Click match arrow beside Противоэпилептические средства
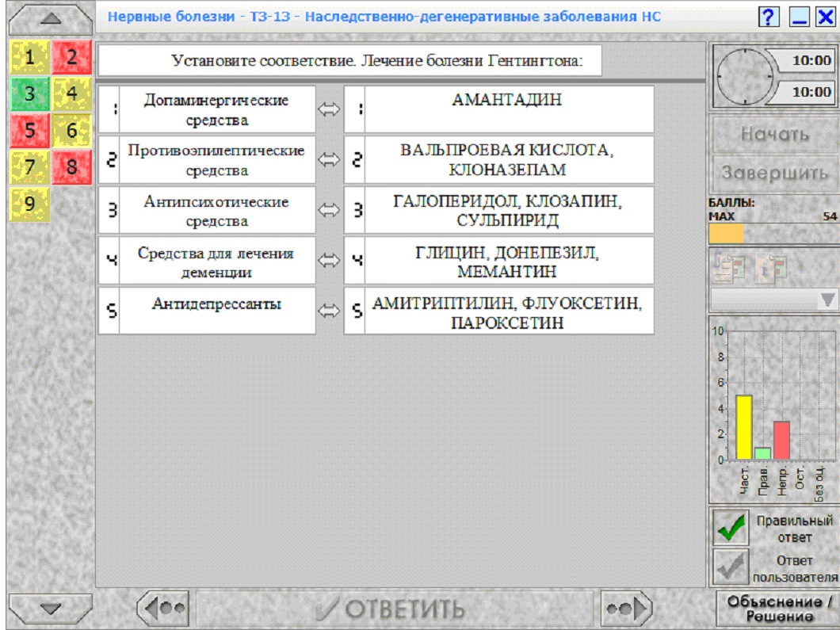Viewport: 840px width, 630px height. point(329,159)
